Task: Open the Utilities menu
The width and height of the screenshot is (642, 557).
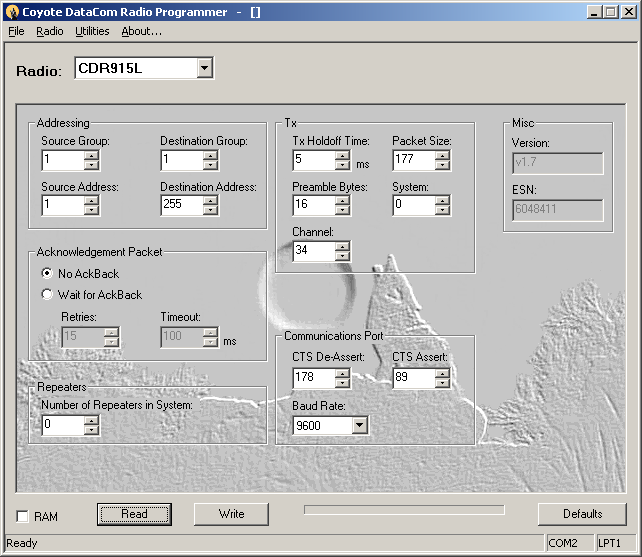Action: tap(92, 32)
